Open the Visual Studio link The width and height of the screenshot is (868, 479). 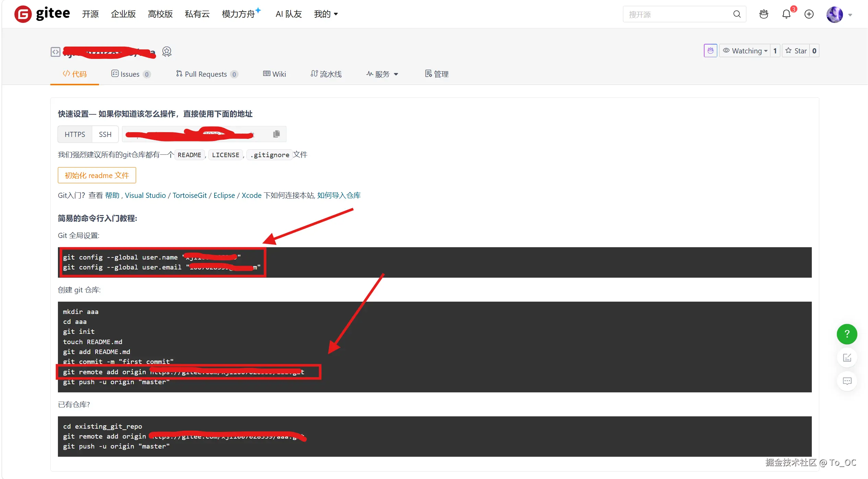coord(145,195)
